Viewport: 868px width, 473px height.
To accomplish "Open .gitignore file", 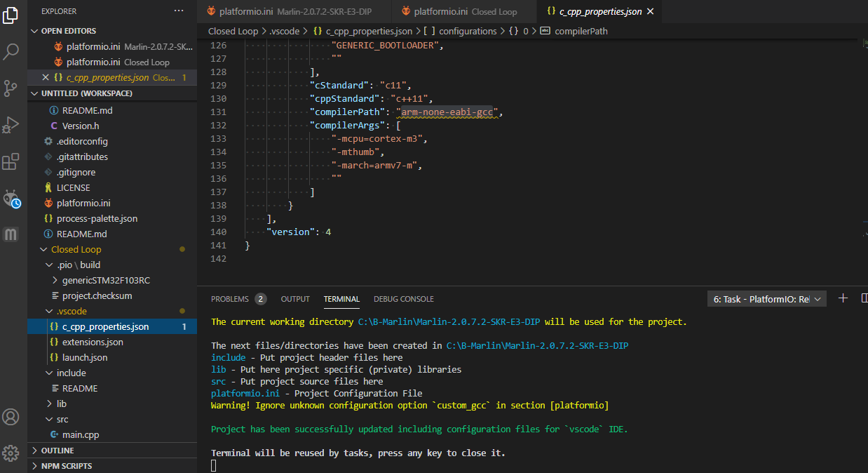I will (112, 172).
